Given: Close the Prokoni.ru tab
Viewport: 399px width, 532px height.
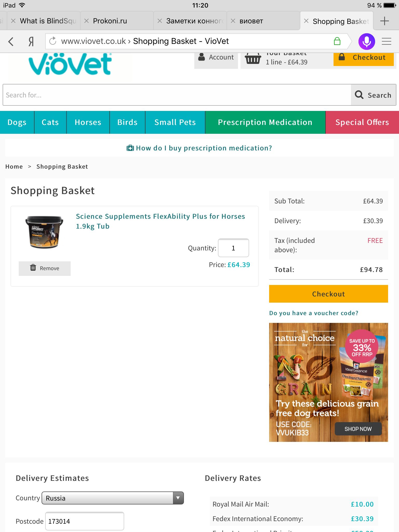Looking at the screenshot, I should pos(87,21).
